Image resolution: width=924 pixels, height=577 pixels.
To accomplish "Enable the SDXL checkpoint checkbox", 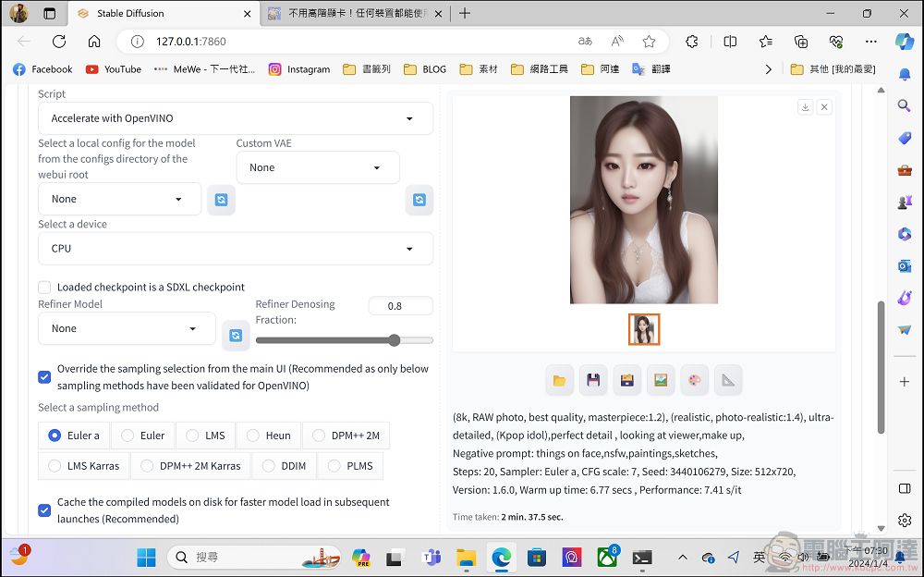I will point(44,288).
